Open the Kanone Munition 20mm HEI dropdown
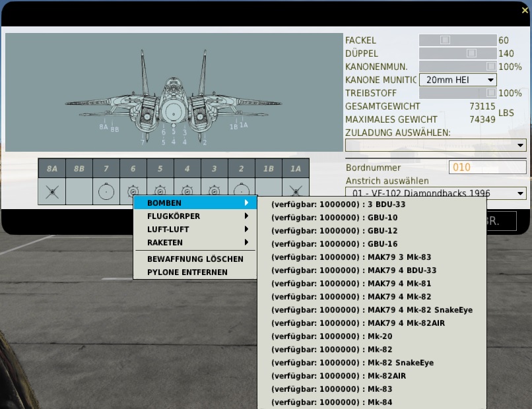532x409 pixels. click(458, 80)
